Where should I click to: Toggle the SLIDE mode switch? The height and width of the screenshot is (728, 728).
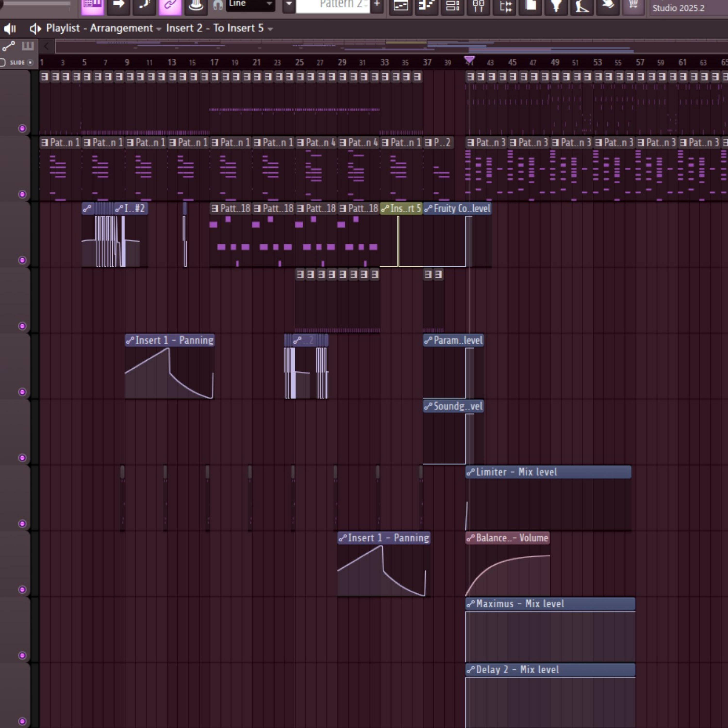pyautogui.click(x=30, y=63)
